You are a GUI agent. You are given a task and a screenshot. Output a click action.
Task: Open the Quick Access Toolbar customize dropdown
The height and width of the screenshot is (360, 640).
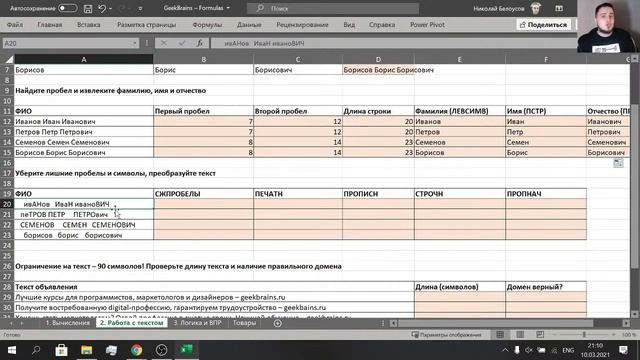[x=140, y=8]
